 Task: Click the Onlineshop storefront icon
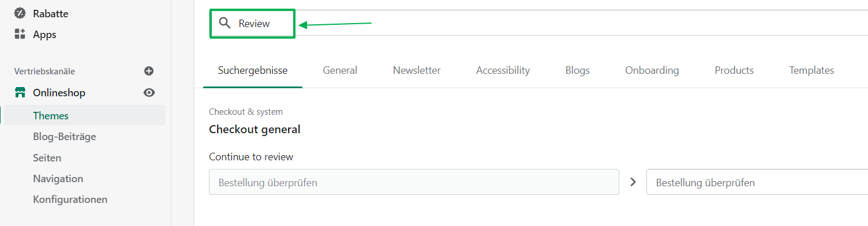point(20,92)
